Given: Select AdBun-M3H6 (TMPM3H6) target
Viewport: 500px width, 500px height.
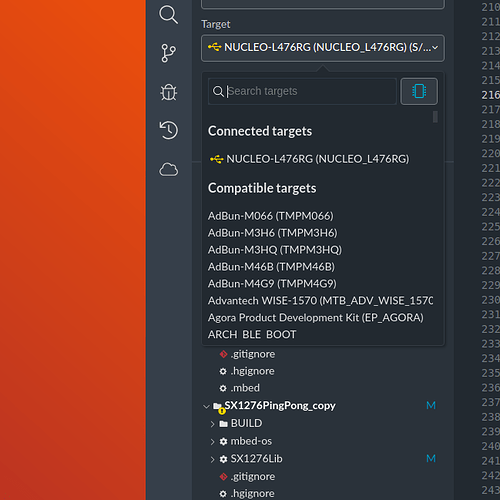Looking at the screenshot, I should point(273,233).
